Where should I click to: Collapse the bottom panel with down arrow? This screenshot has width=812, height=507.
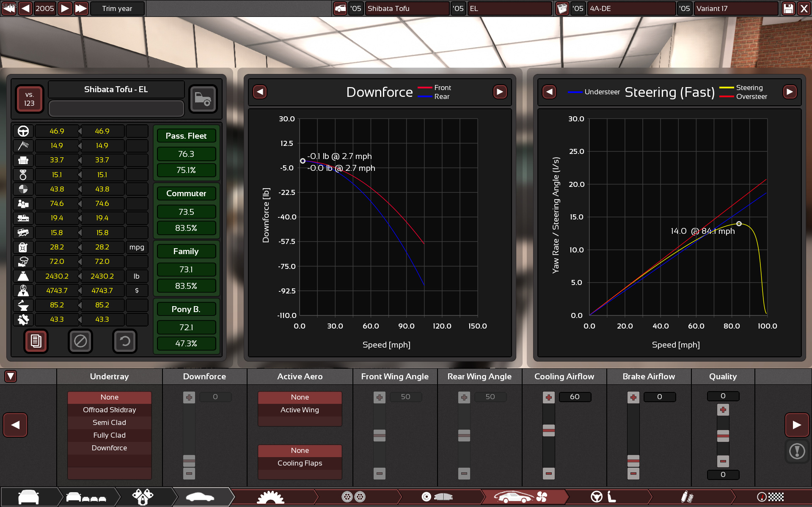tap(11, 376)
